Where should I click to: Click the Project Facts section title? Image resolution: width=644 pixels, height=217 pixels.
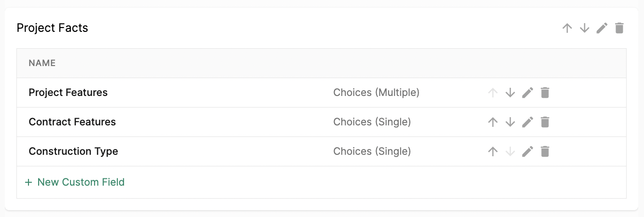[52, 28]
